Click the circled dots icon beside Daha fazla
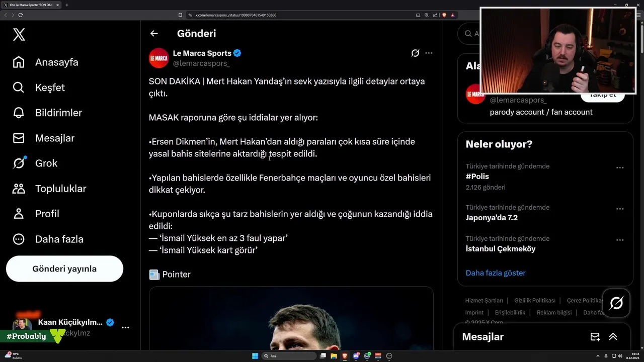This screenshot has width=644, height=362. coord(19,239)
